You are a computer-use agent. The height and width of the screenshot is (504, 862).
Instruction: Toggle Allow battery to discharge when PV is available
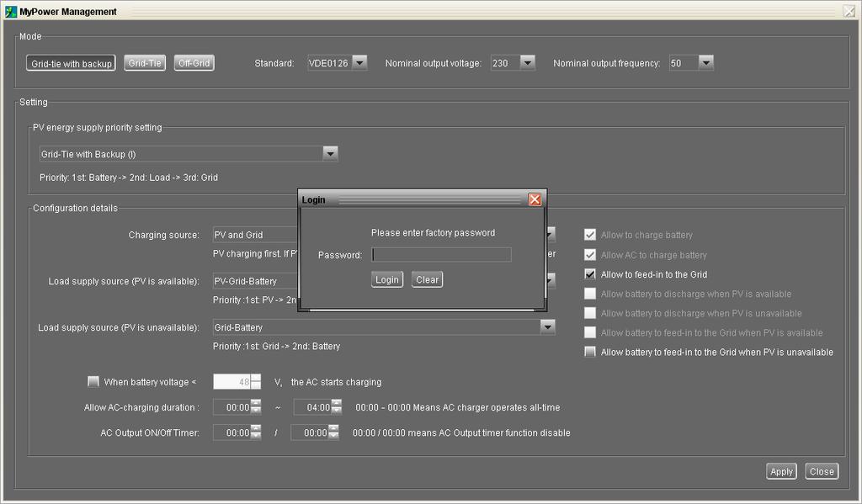tap(590, 294)
